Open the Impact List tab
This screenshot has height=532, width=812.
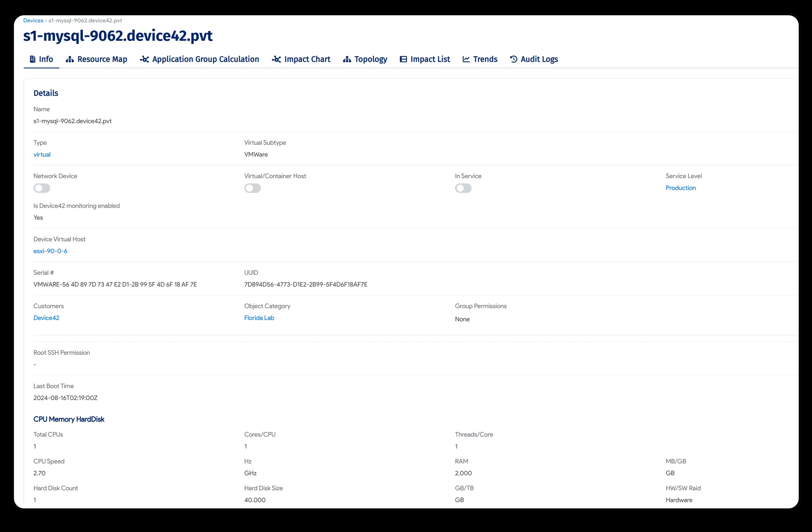[425, 59]
